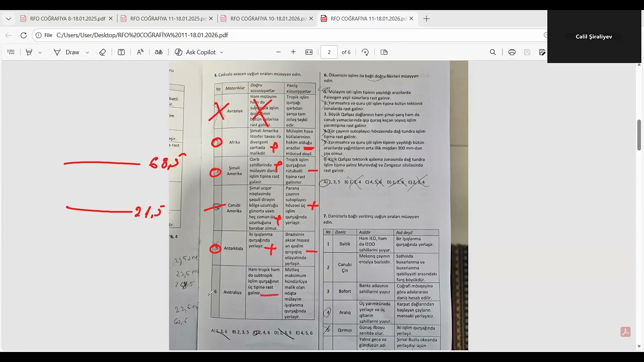Zoom out of the PDF
Viewport: 644px width, 362px height.
tap(278, 52)
